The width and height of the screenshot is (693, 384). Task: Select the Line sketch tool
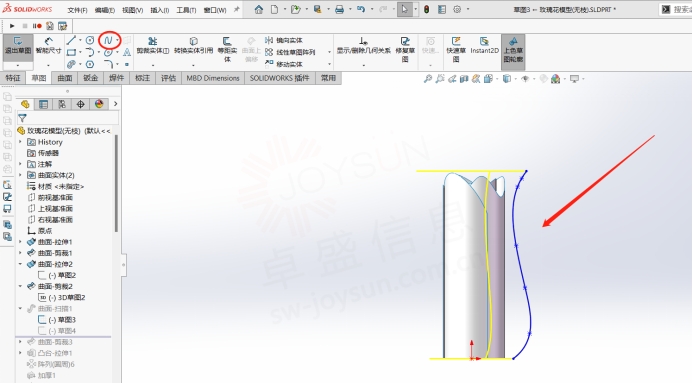pyautogui.click(x=71, y=40)
